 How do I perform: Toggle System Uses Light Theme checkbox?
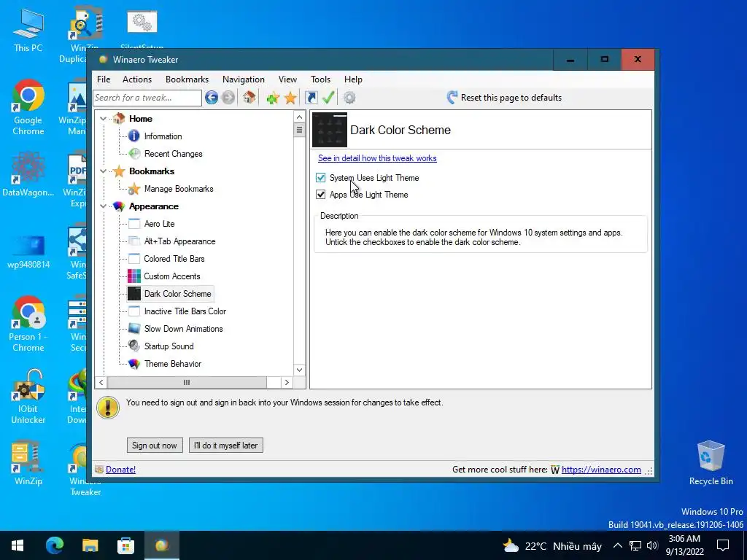pos(321,178)
